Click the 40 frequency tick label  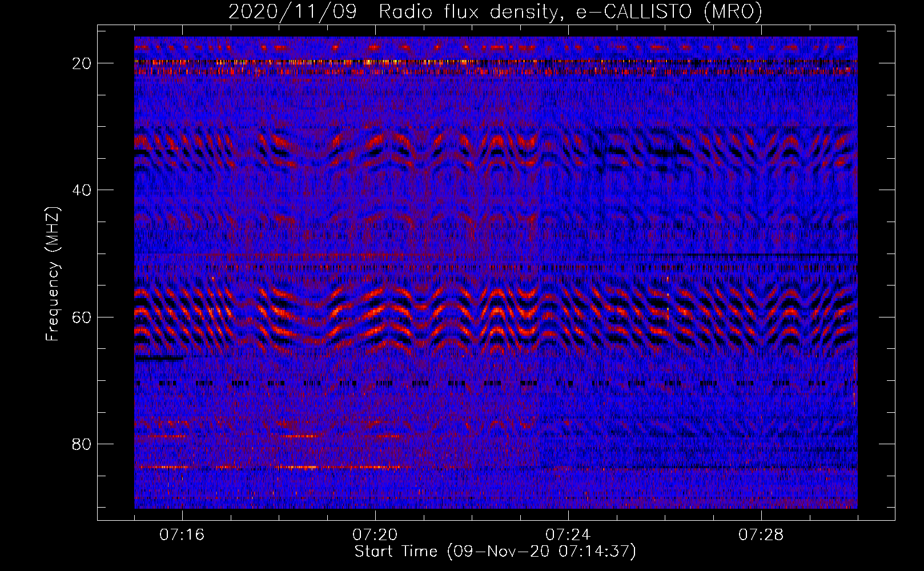[x=82, y=190]
